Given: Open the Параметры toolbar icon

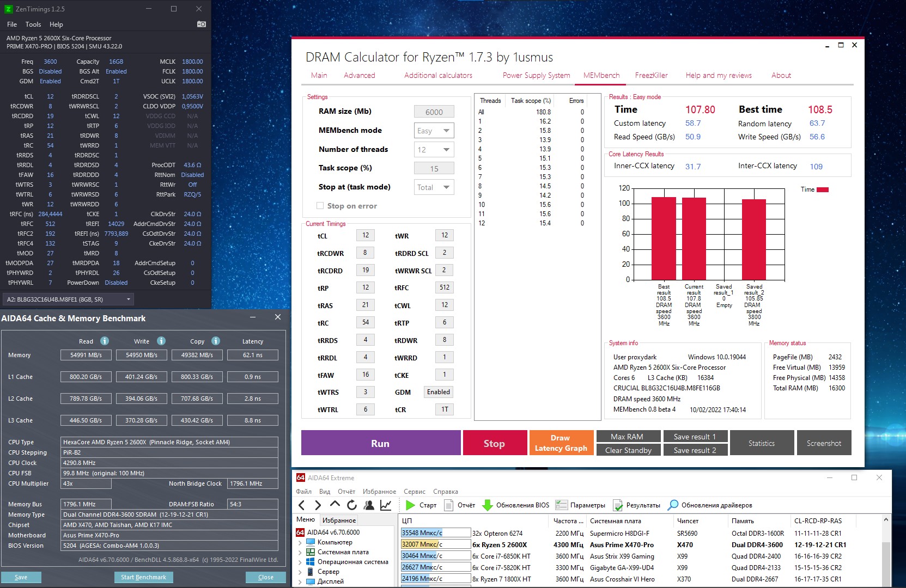Looking at the screenshot, I should (x=561, y=505).
